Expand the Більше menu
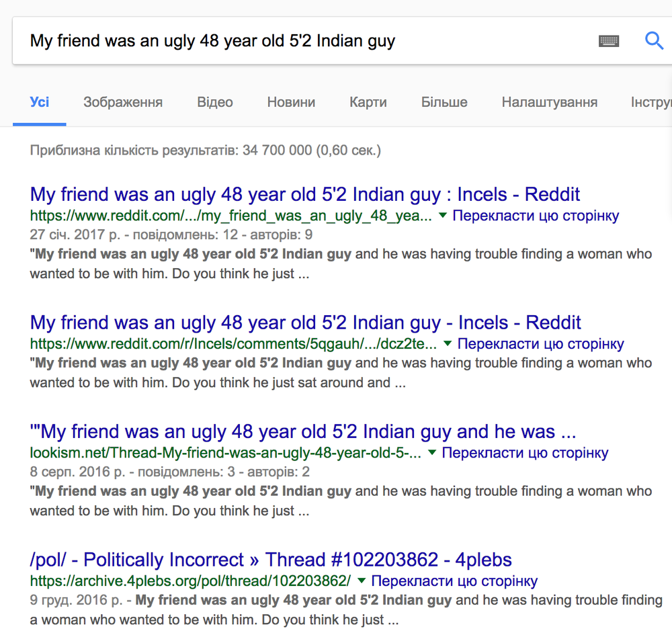Image resolution: width=672 pixels, height=641 pixels. click(444, 103)
